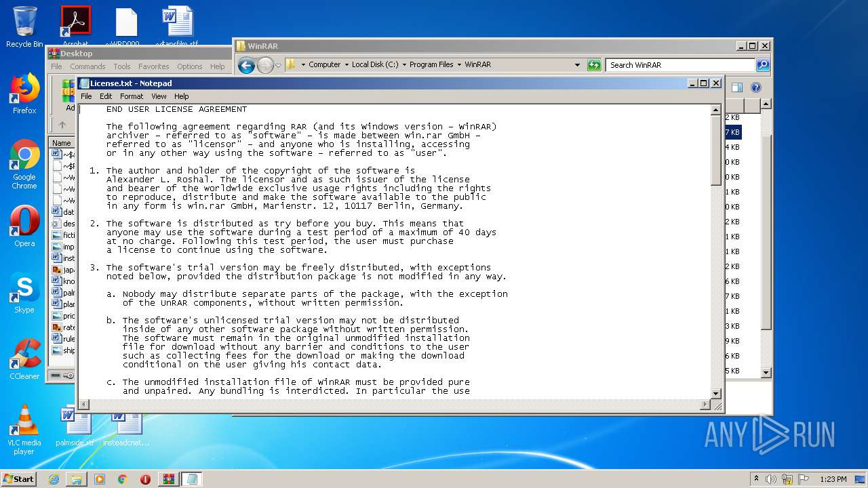Launch the Acrobat Reader desktop shortcut
Viewport: 868px width, 488px height.
click(75, 26)
